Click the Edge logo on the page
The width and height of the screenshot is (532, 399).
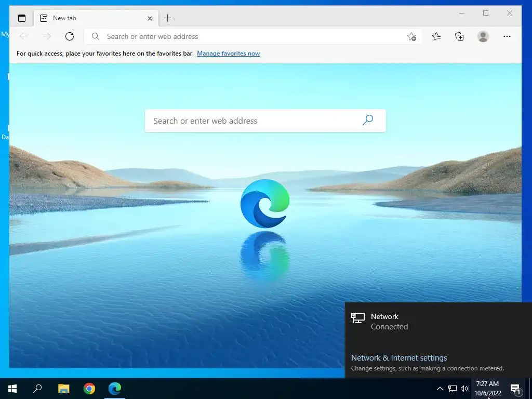pos(265,204)
